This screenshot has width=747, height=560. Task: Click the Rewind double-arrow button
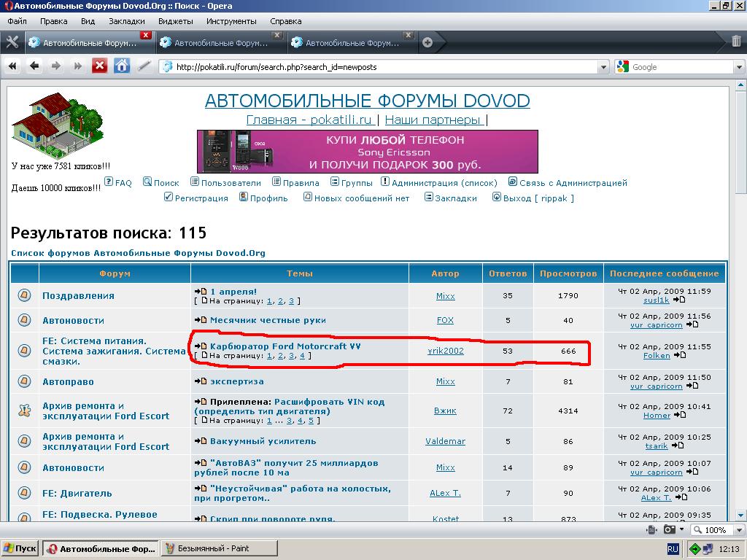pyautogui.click(x=12, y=66)
